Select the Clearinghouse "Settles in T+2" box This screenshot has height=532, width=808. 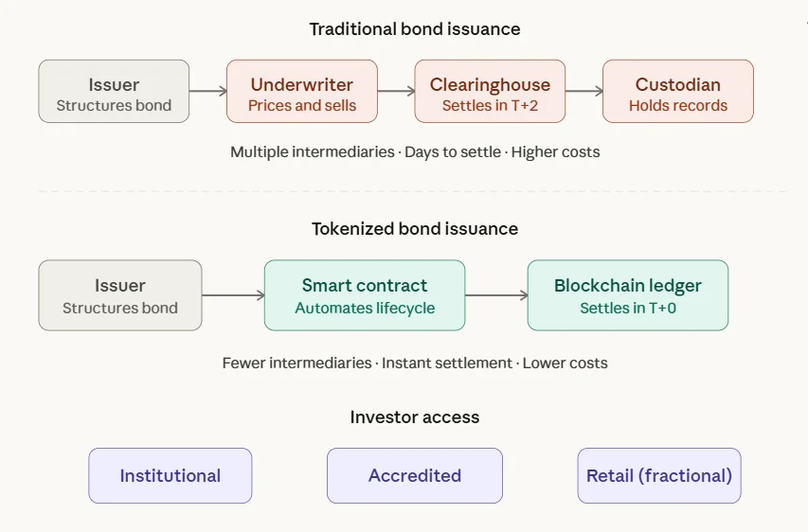[x=490, y=92]
